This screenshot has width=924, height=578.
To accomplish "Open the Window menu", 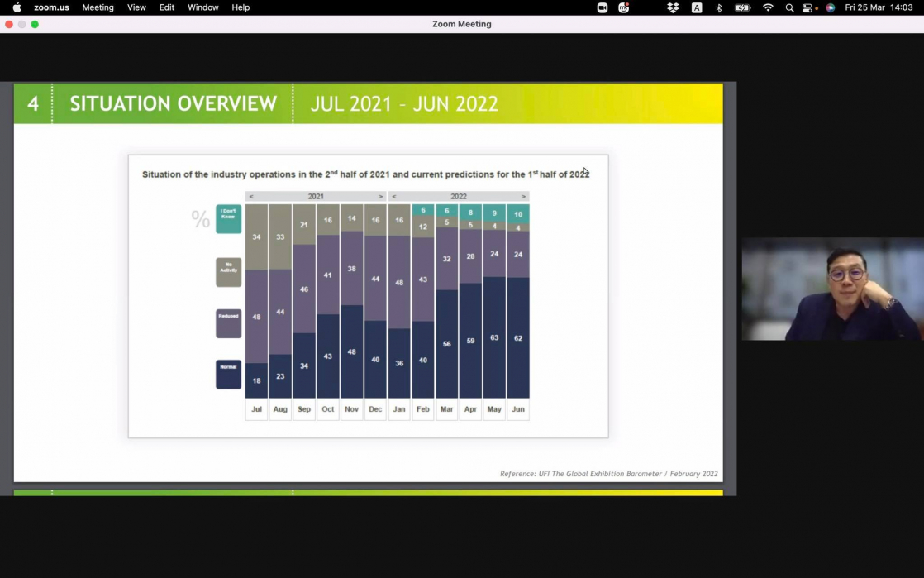I will pyautogui.click(x=202, y=7).
